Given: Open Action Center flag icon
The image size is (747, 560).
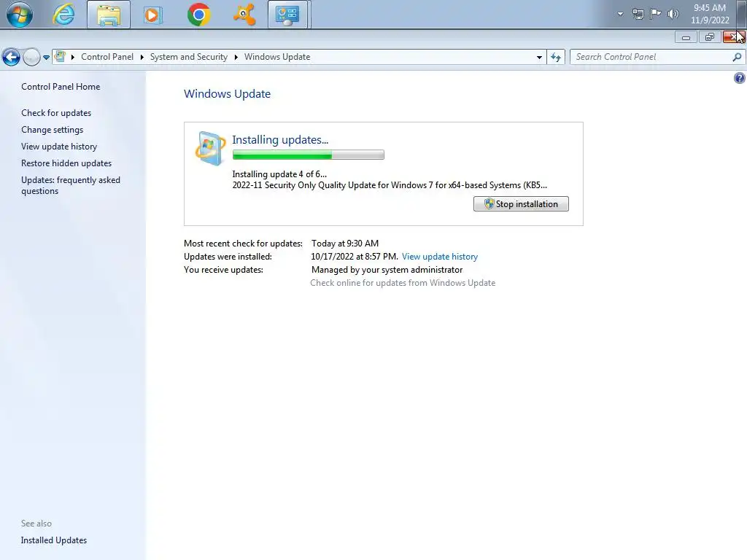Looking at the screenshot, I should [x=656, y=13].
